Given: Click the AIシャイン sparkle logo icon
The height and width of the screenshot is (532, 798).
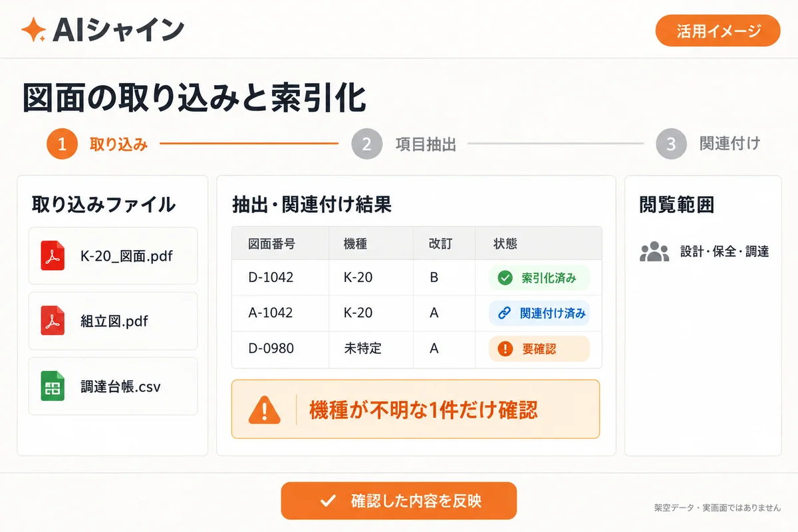Looking at the screenshot, I should pos(33,30).
